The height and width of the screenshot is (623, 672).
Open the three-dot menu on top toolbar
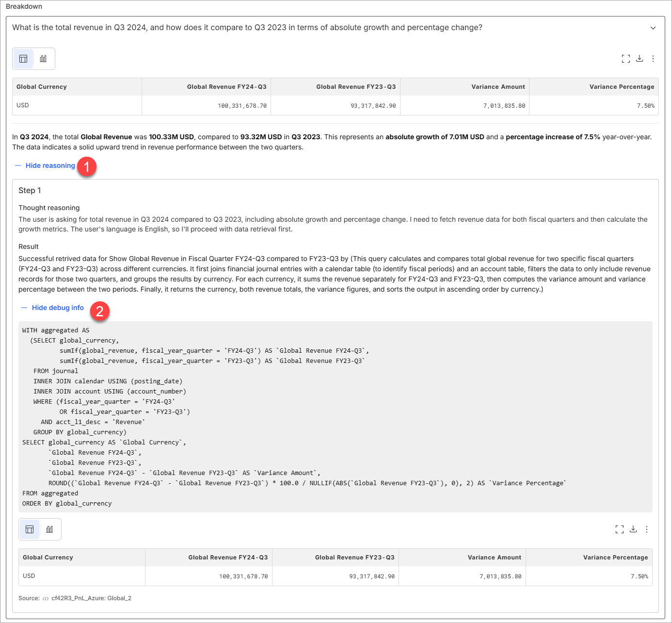click(653, 58)
